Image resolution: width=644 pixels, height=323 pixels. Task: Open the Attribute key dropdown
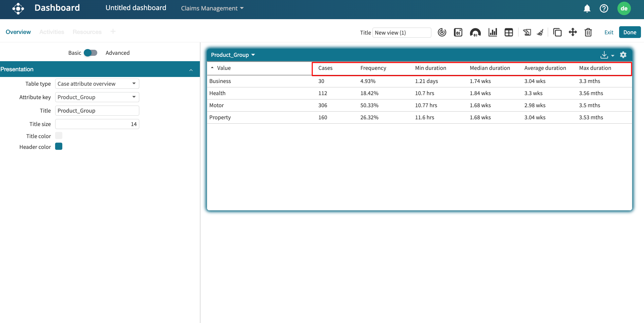pos(97,97)
